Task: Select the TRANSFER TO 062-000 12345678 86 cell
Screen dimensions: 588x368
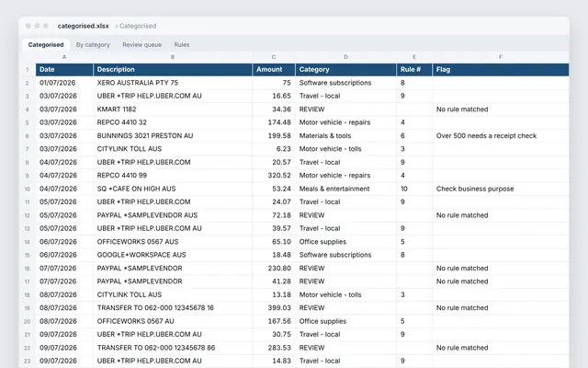Action: pos(173,348)
